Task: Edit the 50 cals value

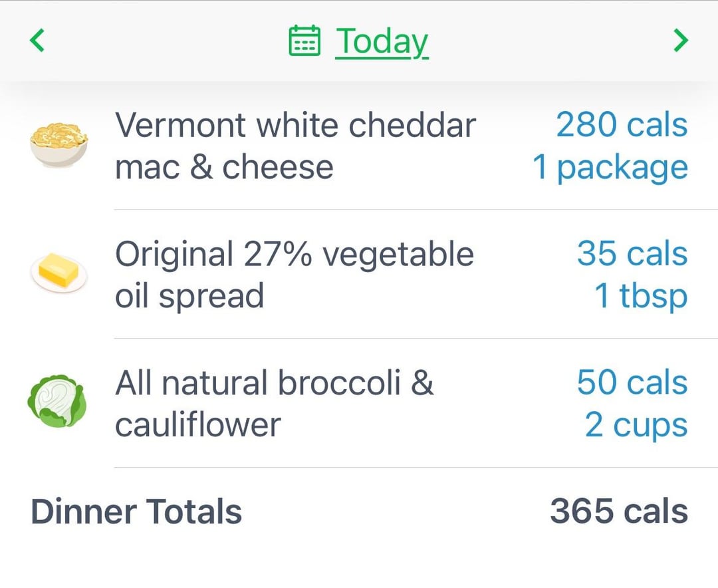Action: (x=632, y=382)
